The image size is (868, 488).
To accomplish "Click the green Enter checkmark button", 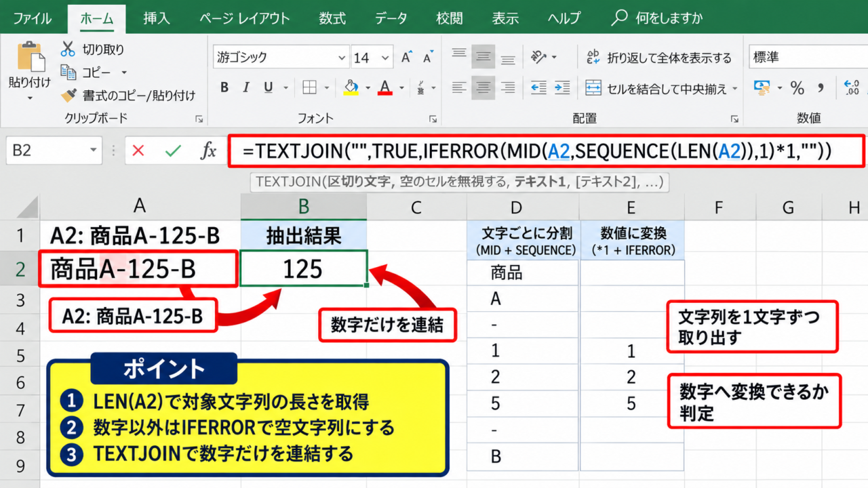I will tap(174, 150).
